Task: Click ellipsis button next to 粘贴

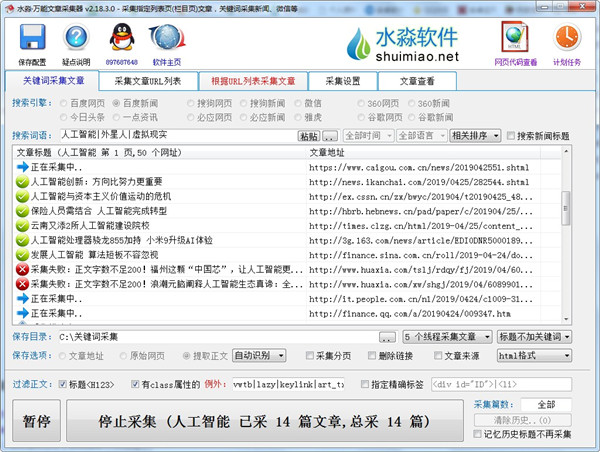Action: (x=330, y=136)
